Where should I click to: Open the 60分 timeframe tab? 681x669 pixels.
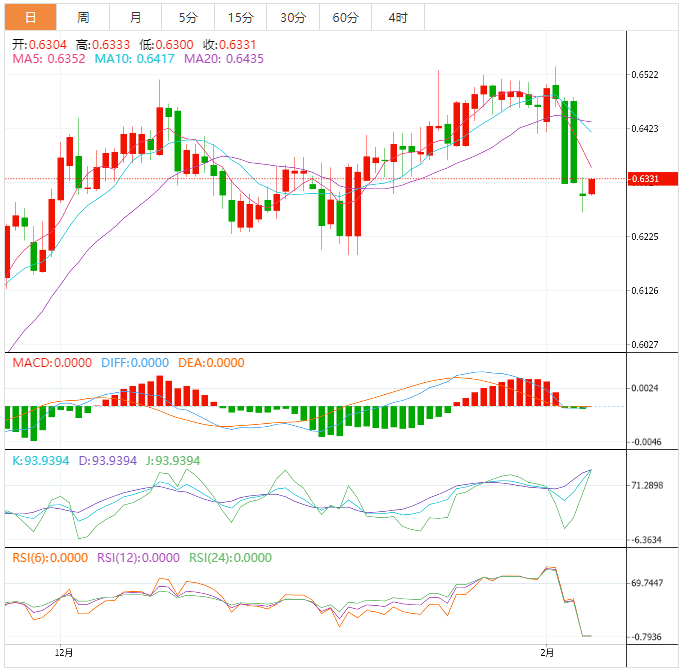point(345,17)
